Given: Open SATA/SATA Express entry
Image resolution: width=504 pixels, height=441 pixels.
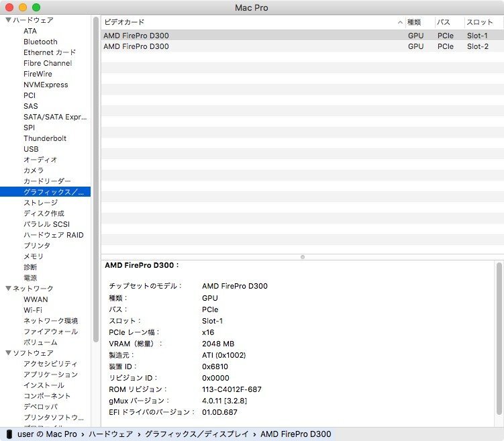Looking at the screenshot, I should (55, 117).
